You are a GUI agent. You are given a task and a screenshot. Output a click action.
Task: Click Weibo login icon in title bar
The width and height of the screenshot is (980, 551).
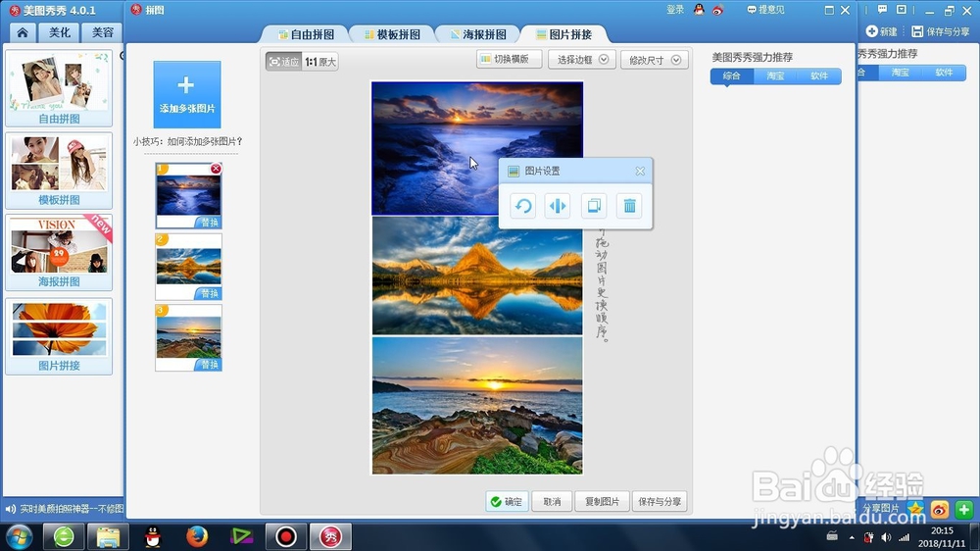pyautogui.click(x=718, y=10)
